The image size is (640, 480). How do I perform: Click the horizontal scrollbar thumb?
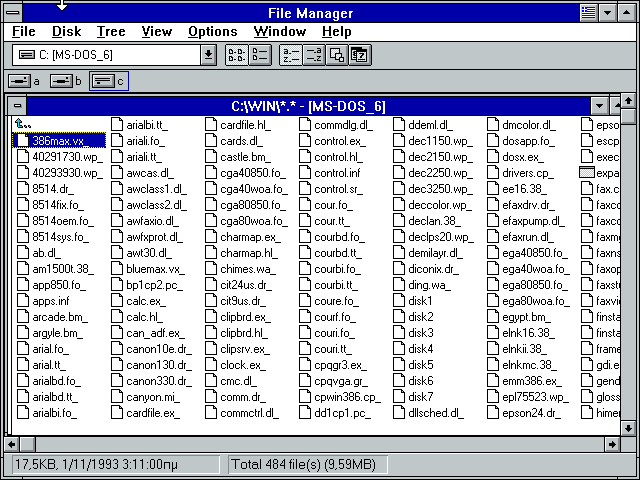coord(28,444)
